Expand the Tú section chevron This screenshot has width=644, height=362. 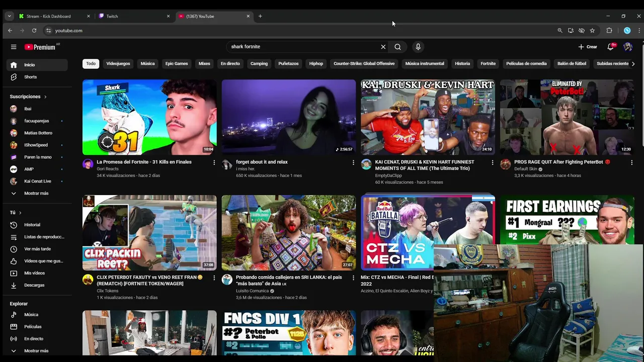[19, 213]
